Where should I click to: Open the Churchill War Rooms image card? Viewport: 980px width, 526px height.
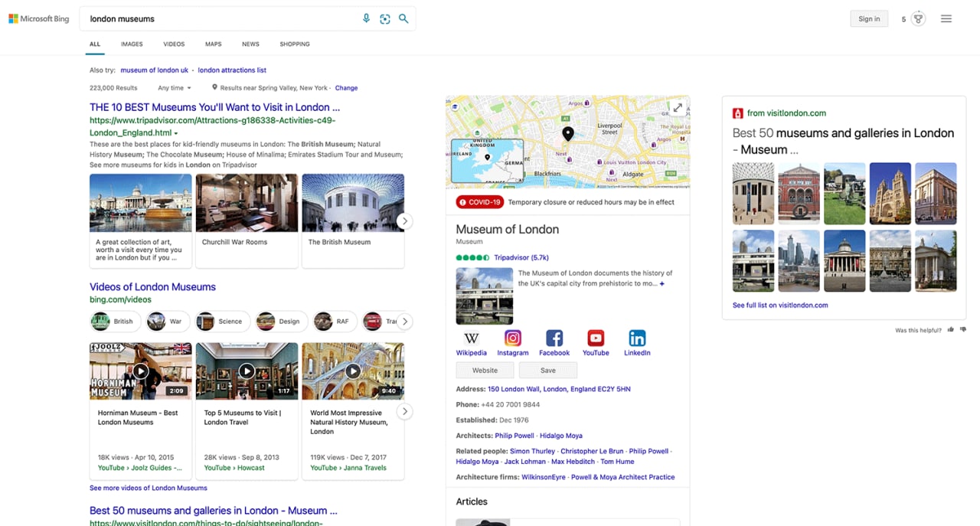(247, 221)
